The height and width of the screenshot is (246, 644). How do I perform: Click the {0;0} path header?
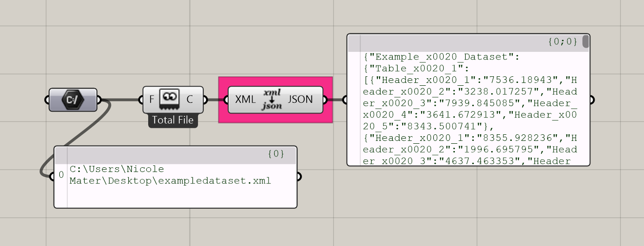[562, 42]
